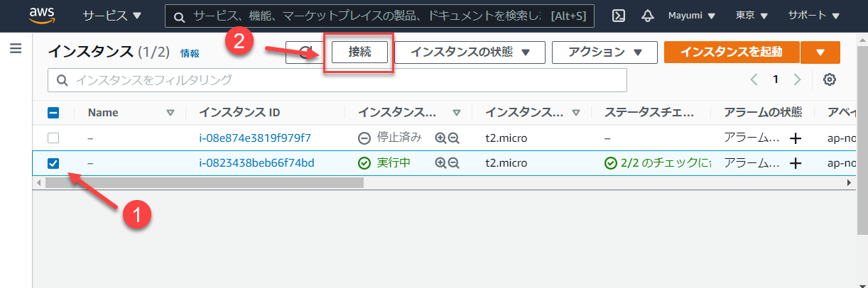This screenshot has width=868, height=288.
Task: Expand インスタンスの状態 dropdown
Action: pos(470,52)
